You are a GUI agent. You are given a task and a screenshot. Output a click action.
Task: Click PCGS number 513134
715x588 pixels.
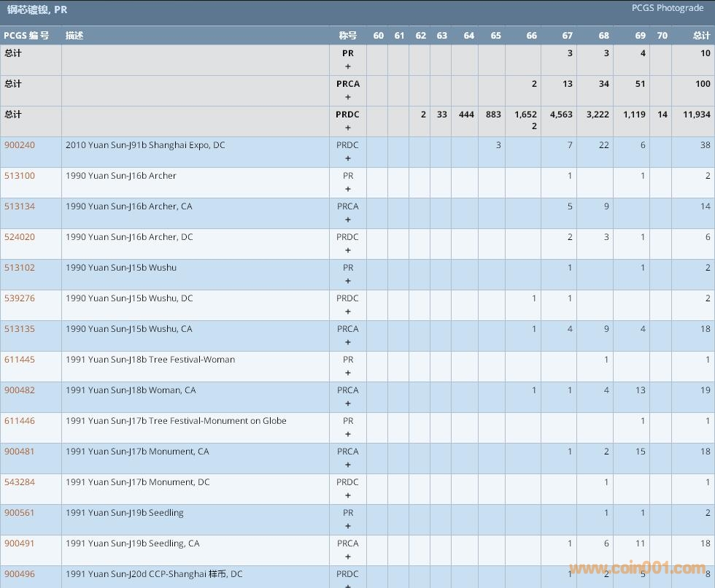pyautogui.click(x=20, y=206)
